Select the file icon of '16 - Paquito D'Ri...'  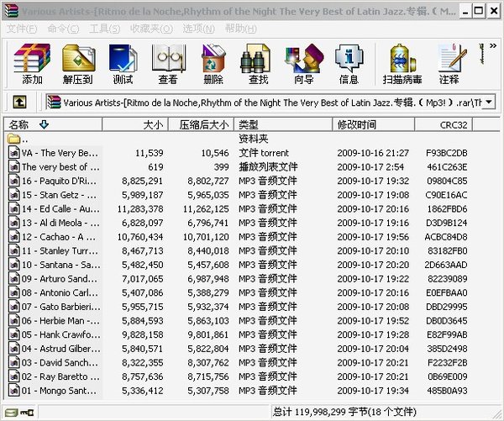tap(13, 181)
